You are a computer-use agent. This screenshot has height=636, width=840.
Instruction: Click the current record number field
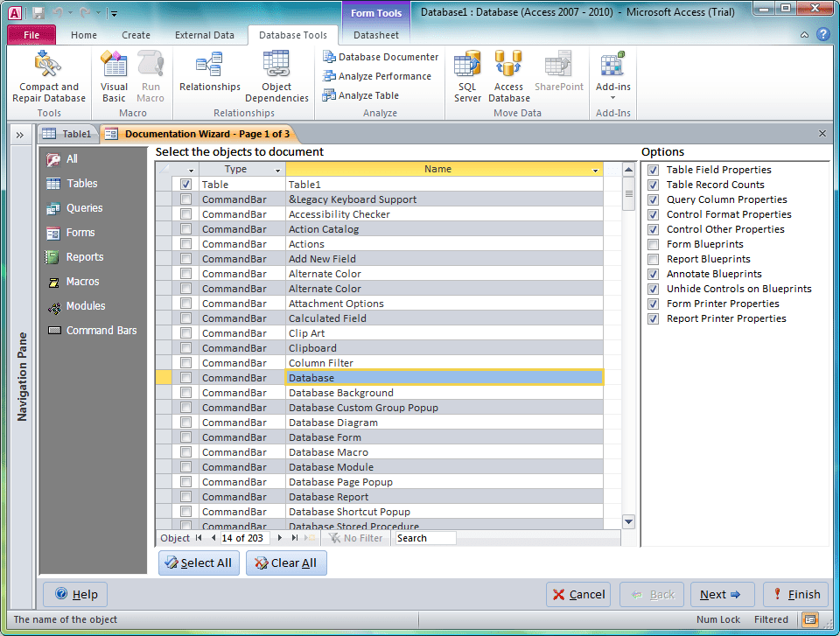[x=245, y=538]
